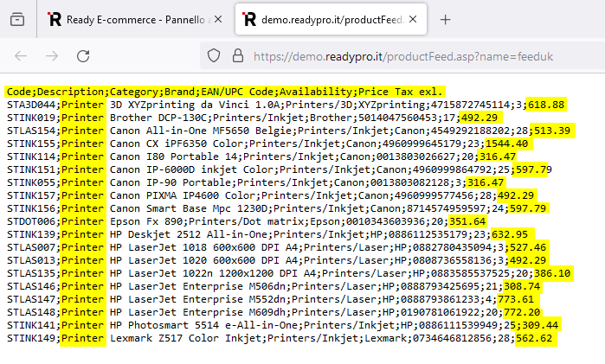This screenshot has height=364, width=605.
Task: Click product code STA3D044
Action: 31,105
